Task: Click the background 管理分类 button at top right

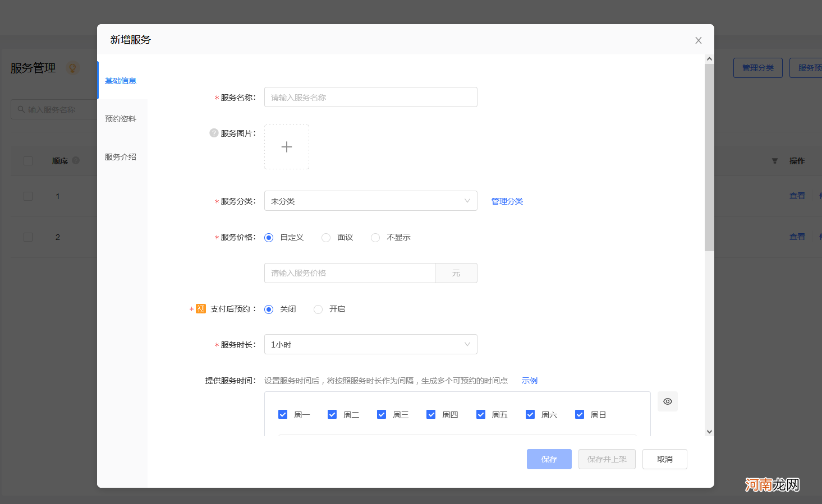Action: point(758,68)
